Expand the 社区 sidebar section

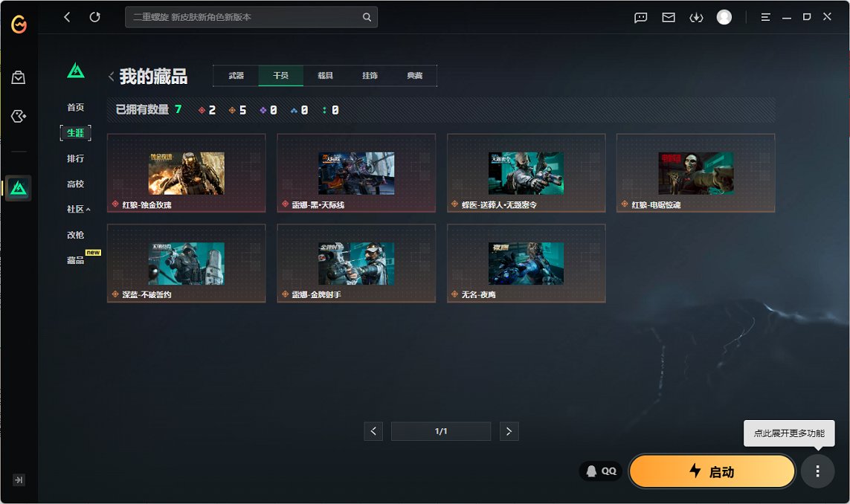[75, 209]
